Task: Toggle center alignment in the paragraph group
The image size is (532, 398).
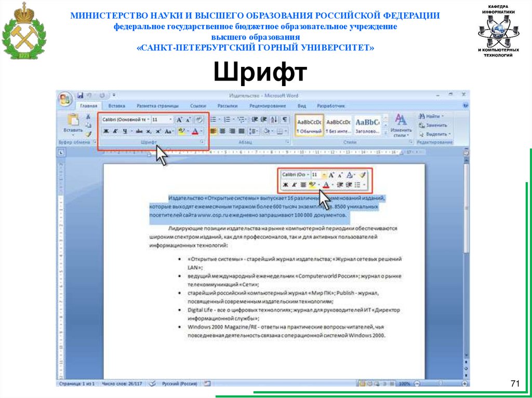Action: [222, 131]
